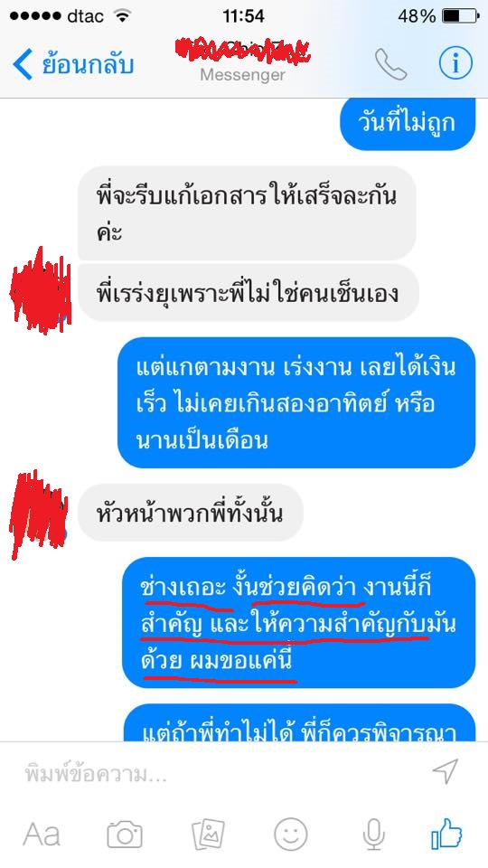
Task: Tap the ย้อนกลับ back link
Action: (x=88, y=64)
